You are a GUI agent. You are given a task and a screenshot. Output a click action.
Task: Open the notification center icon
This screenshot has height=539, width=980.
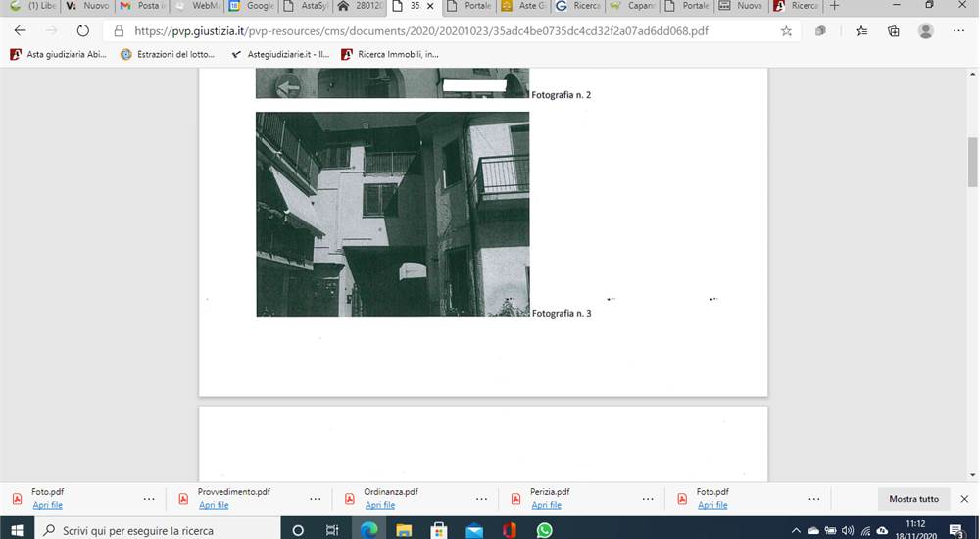[x=956, y=531]
